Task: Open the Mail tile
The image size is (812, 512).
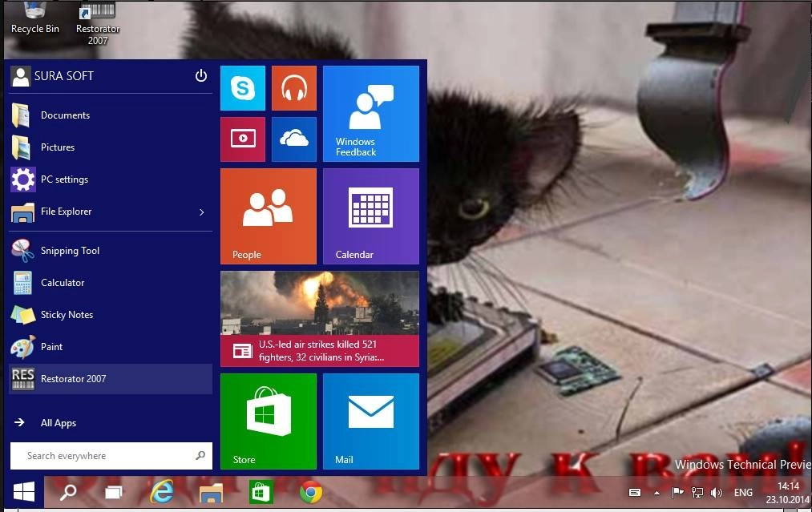Action: [371, 421]
